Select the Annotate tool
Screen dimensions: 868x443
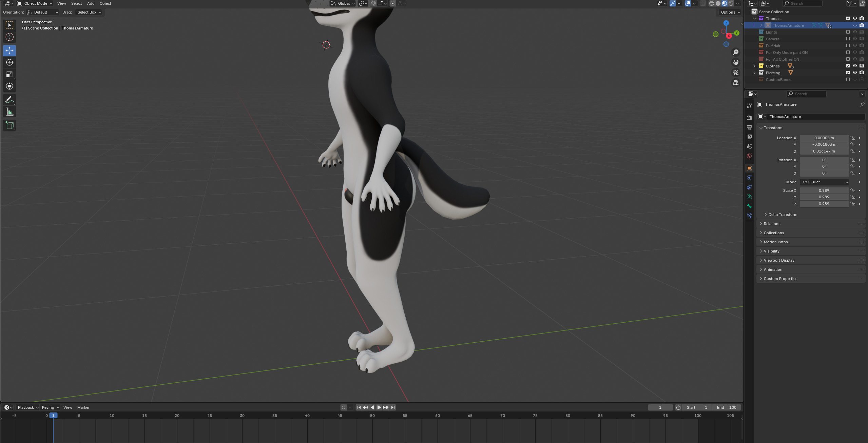[9, 100]
